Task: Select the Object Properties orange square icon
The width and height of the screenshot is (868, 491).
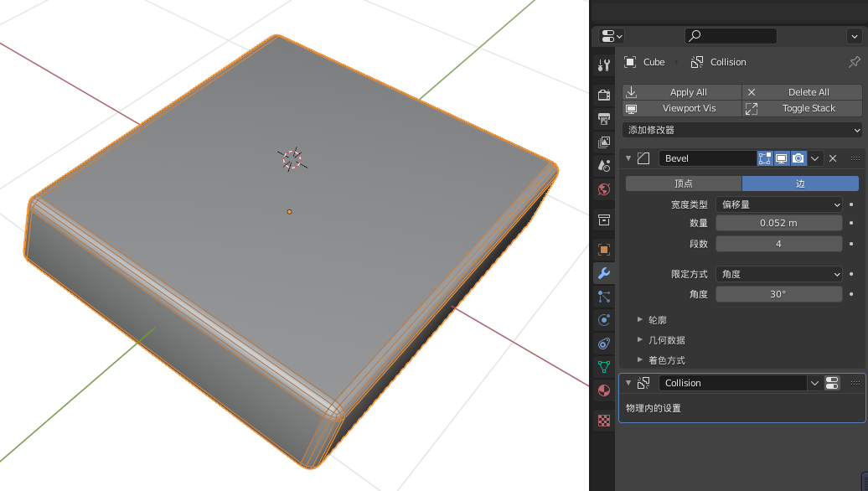Action: (x=603, y=248)
